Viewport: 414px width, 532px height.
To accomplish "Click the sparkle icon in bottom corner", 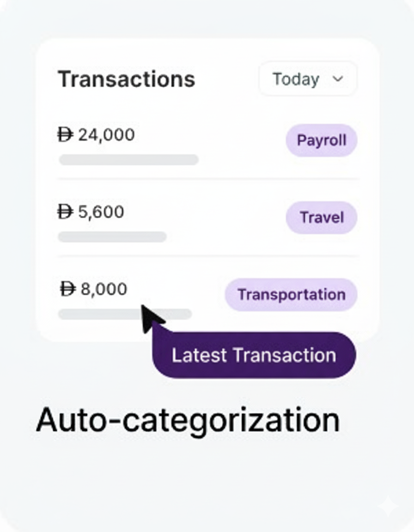I will 387,507.
